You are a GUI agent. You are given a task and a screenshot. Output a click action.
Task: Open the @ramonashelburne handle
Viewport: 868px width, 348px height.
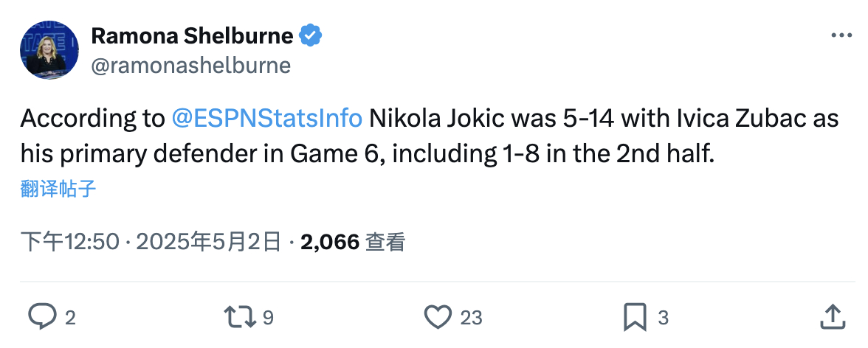(190, 66)
